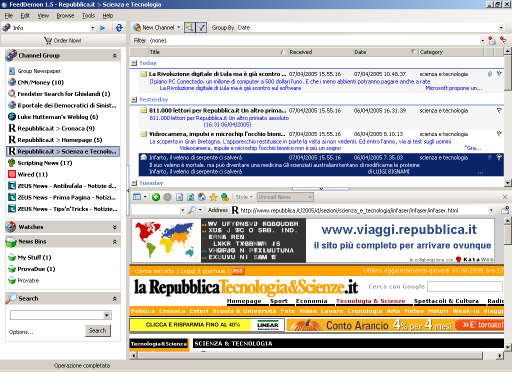Collapse the Yesterday group in news list

pyautogui.click(x=134, y=99)
